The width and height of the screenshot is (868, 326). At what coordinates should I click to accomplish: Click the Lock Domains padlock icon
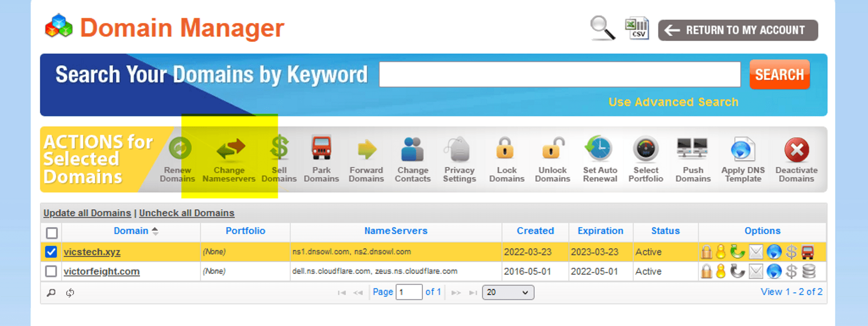(505, 148)
